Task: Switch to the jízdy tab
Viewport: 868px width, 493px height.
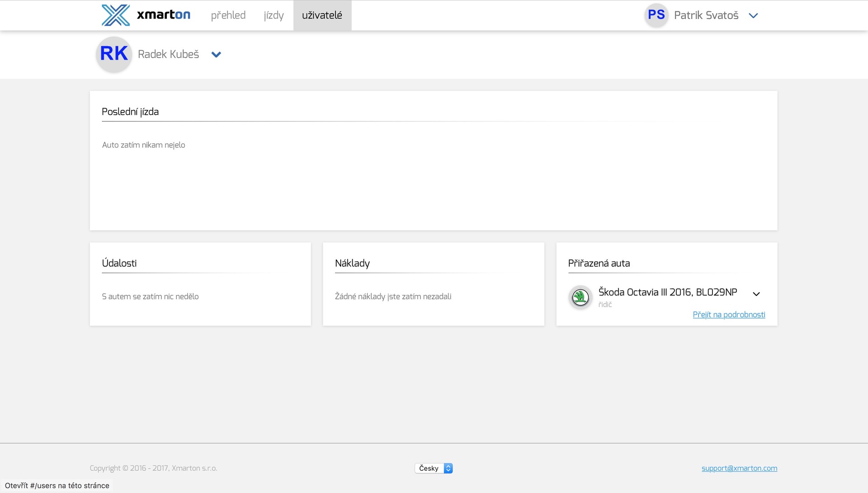Action: pyautogui.click(x=274, y=15)
